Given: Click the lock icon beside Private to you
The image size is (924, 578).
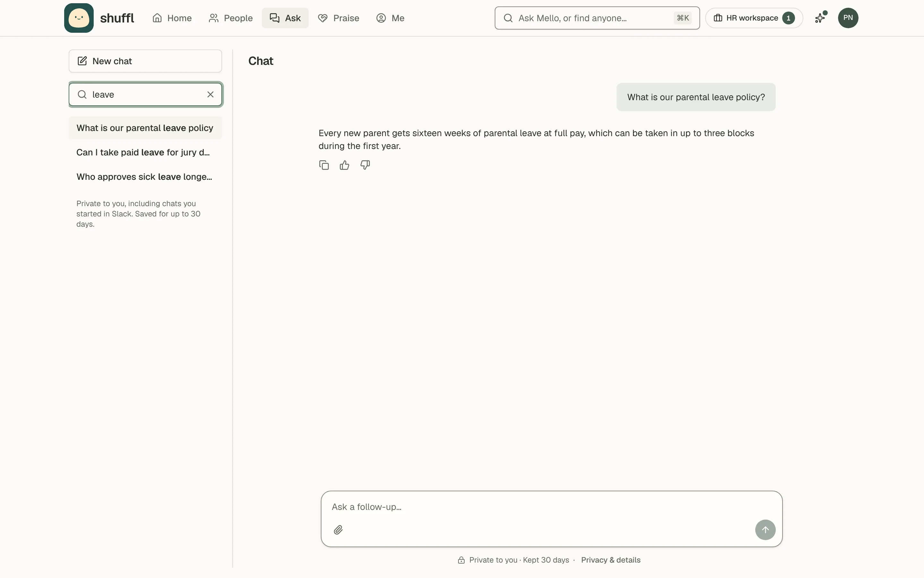Looking at the screenshot, I should coord(461,560).
